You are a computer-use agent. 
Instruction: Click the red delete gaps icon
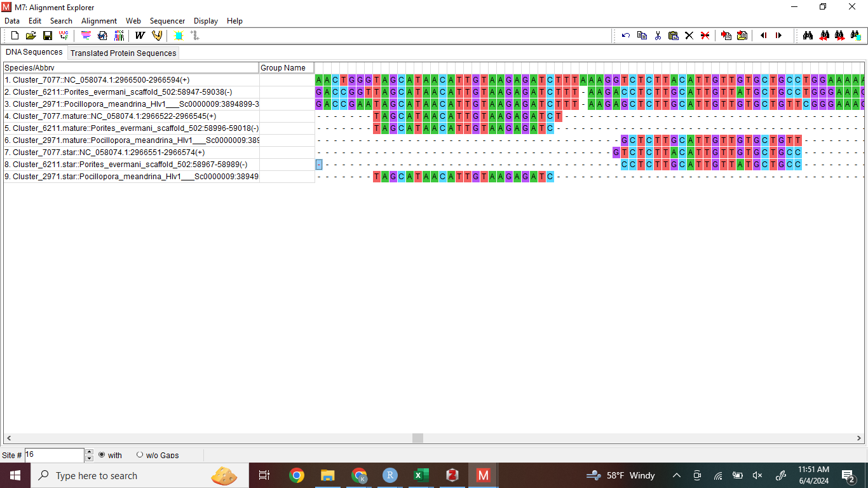coord(705,36)
